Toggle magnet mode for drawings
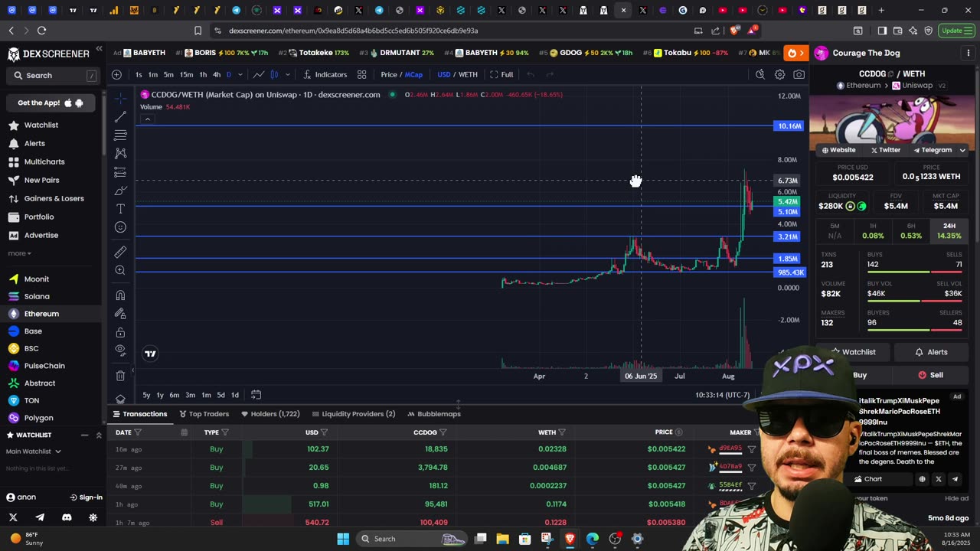 point(120,295)
